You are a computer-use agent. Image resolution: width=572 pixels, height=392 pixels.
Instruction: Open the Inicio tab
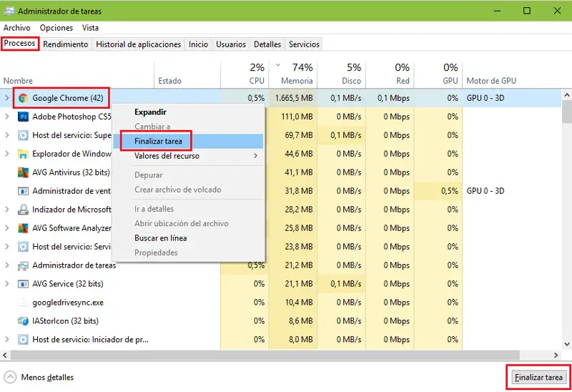click(198, 44)
